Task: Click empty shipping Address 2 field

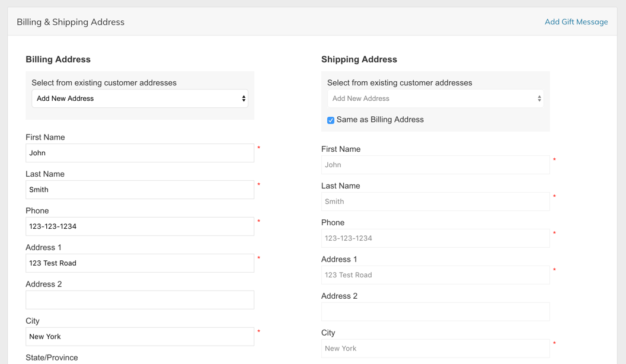Action: click(435, 312)
